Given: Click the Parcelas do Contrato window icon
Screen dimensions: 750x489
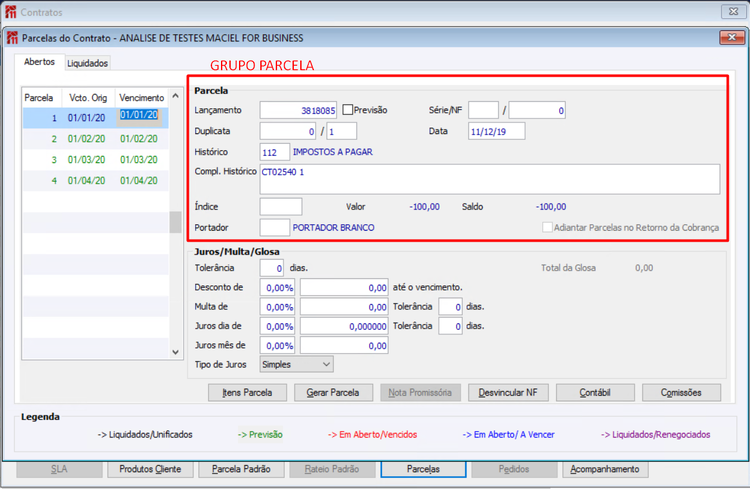Looking at the screenshot, I should tap(12, 38).
